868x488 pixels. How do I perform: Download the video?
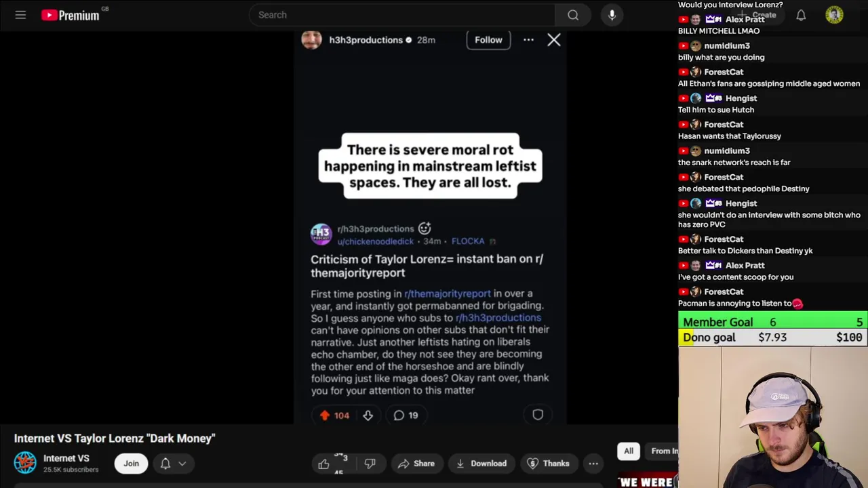pos(481,464)
